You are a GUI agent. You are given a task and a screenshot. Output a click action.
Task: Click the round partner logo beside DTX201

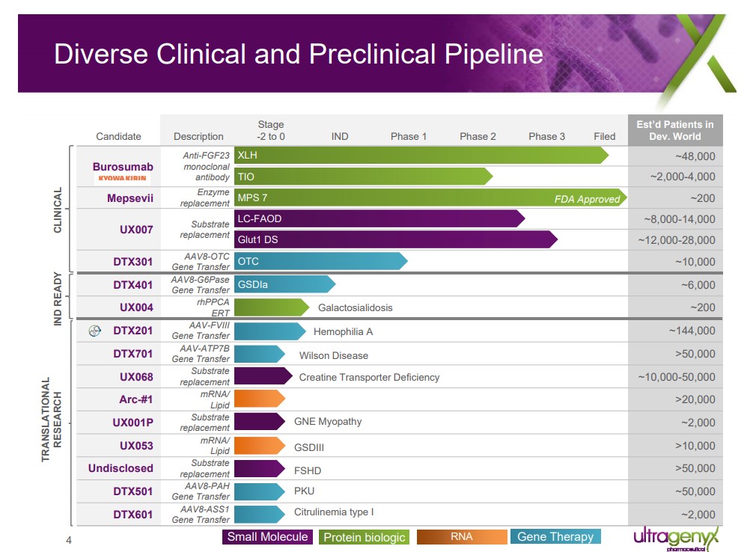[94, 331]
